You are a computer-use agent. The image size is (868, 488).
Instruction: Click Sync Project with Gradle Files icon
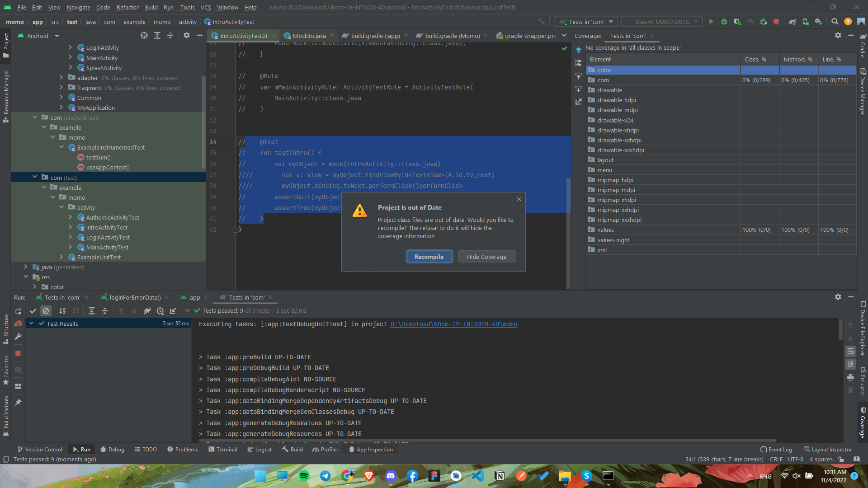tap(793, 22)
